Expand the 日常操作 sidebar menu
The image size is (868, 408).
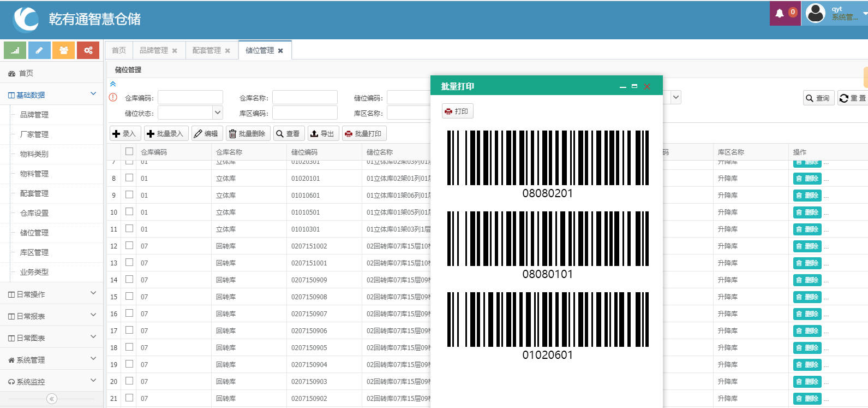click(51, 294)
